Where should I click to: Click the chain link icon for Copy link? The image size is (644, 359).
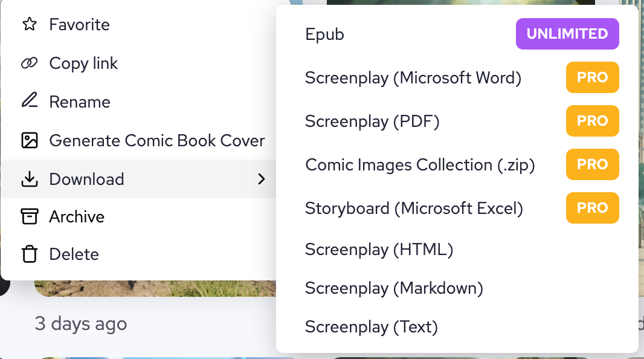coord(29,63)
